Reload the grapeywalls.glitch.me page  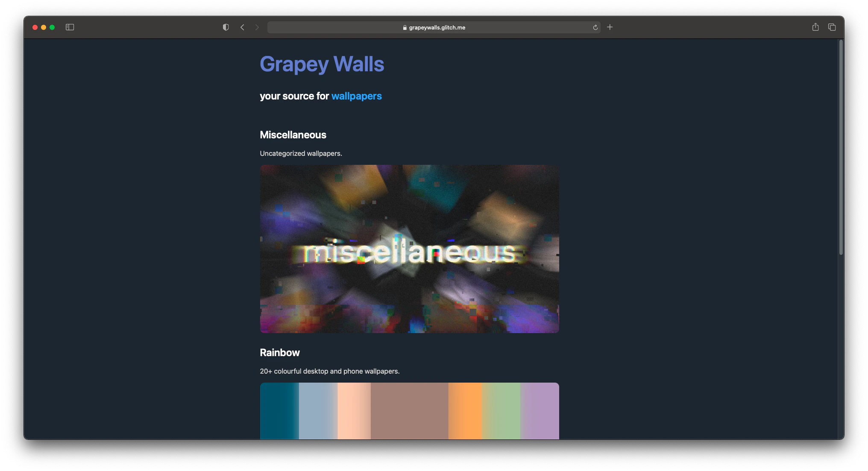[595, 27]
